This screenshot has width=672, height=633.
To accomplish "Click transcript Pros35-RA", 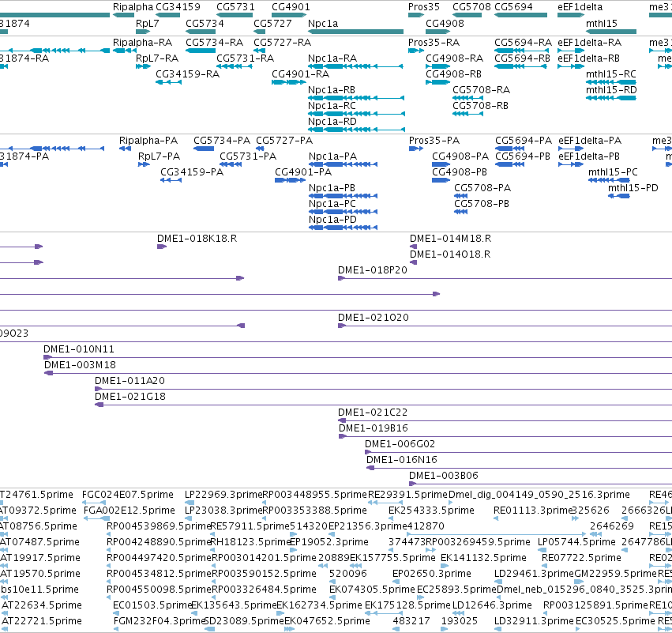I will [x=434, y=43].
